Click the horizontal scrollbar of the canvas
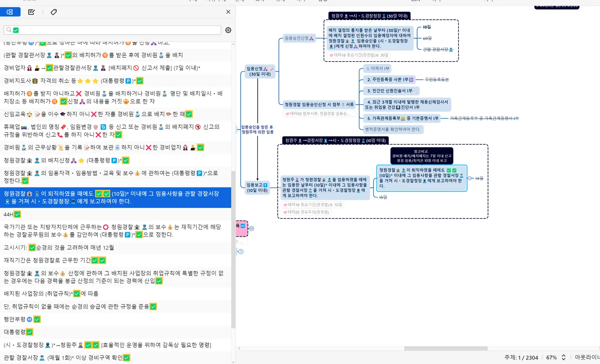 pyautogui.click(x=446, y=348)
